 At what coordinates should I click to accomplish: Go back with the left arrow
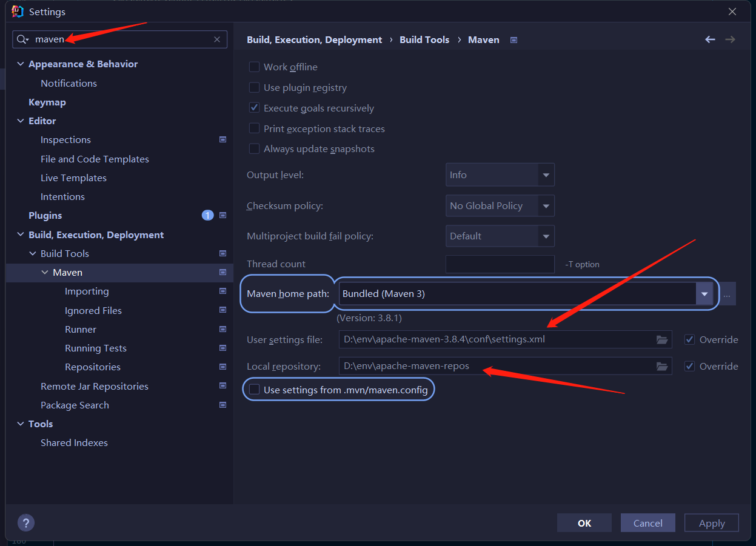click(710, 39)
